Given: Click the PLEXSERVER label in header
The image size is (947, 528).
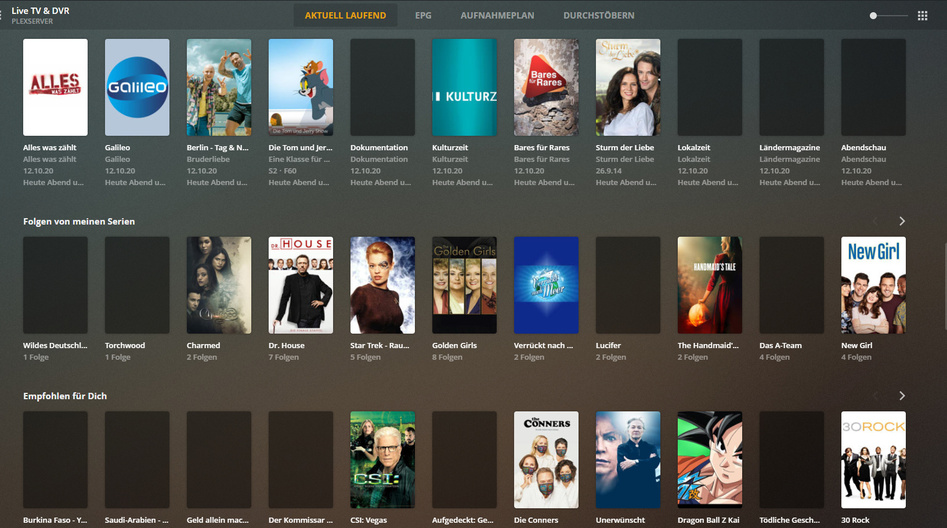Looking at the screenshot, I should click(x=32, y=22).
